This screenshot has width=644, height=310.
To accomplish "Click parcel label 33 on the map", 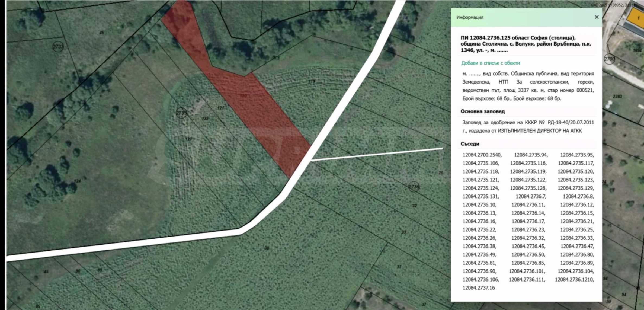I will click(x=404, y=232).
